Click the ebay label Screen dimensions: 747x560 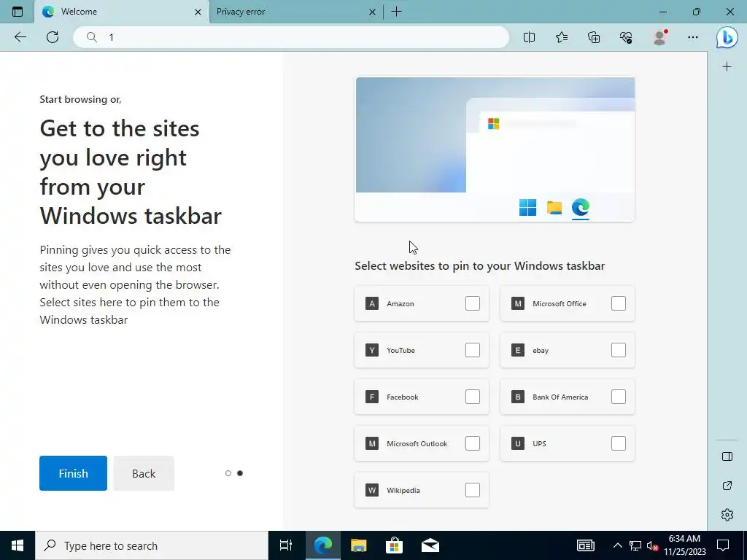click(541, 351)
